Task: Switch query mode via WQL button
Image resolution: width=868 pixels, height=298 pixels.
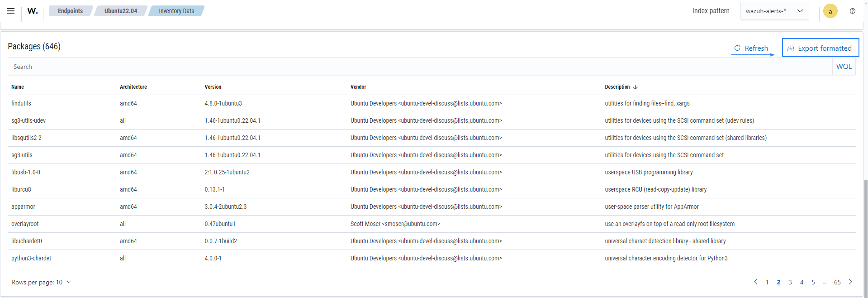Action: [844, 67]
